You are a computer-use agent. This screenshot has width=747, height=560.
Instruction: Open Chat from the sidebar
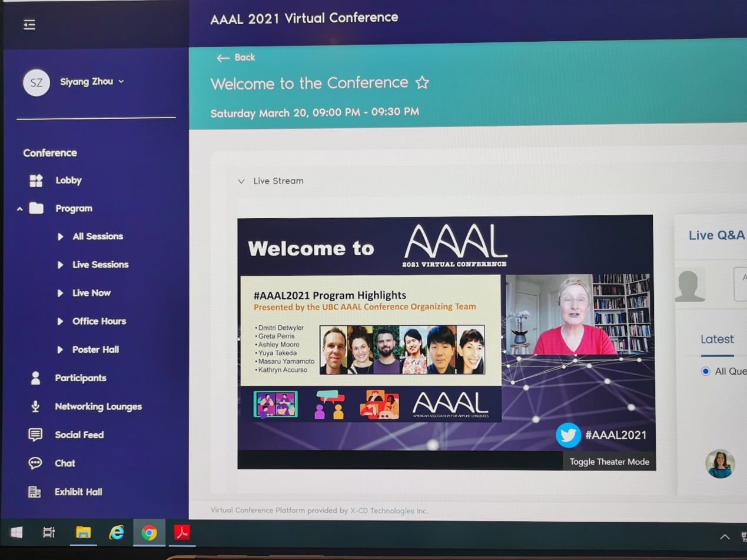pos(65,464)
